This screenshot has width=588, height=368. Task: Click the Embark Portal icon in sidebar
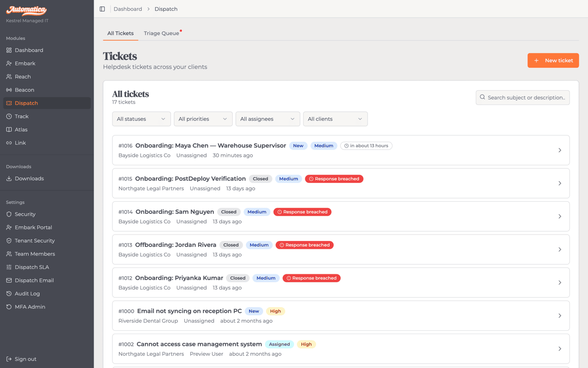[x=9, y=228]
